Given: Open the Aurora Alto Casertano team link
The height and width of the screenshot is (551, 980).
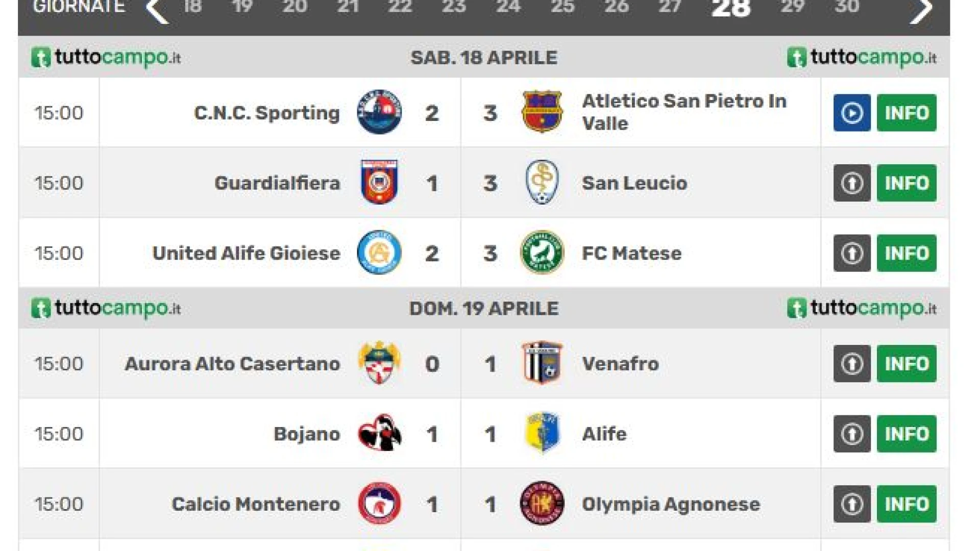Looking at the screenshot, I should (232, 364).
